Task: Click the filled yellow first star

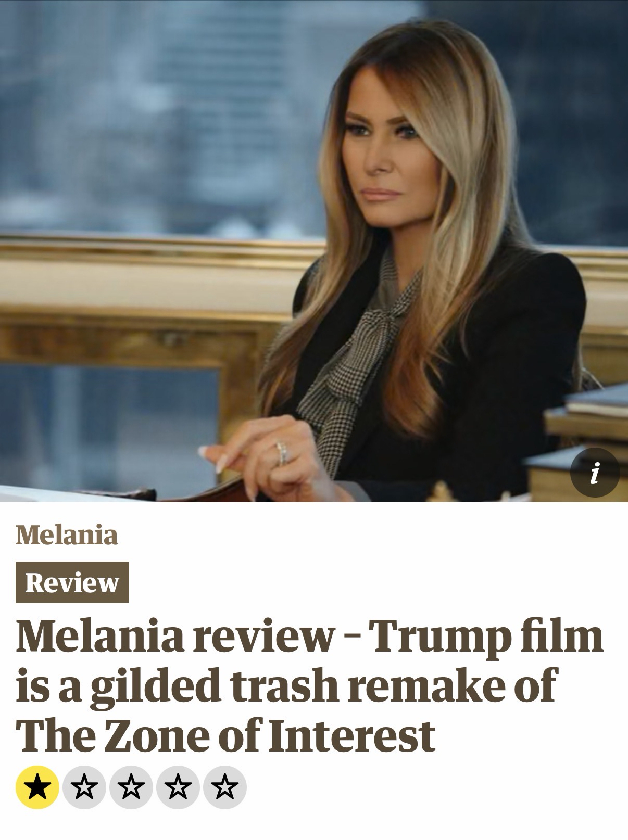Action: click(x=37, y=787)
